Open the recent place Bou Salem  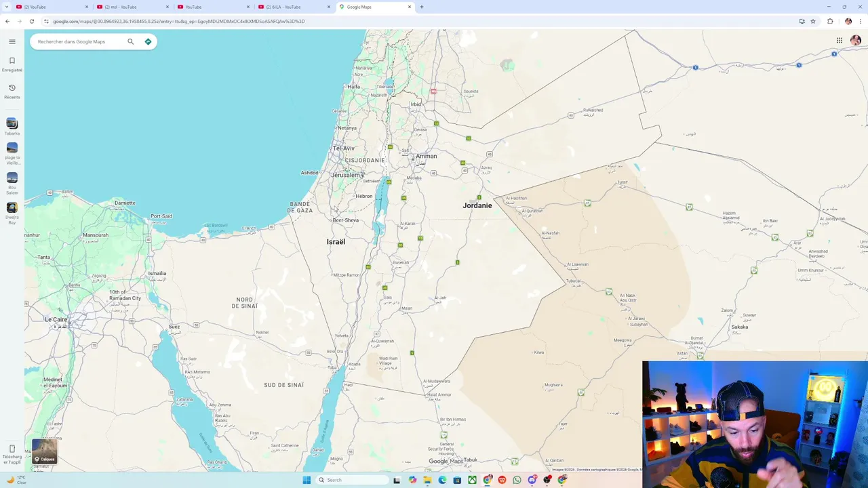[12, 183]
